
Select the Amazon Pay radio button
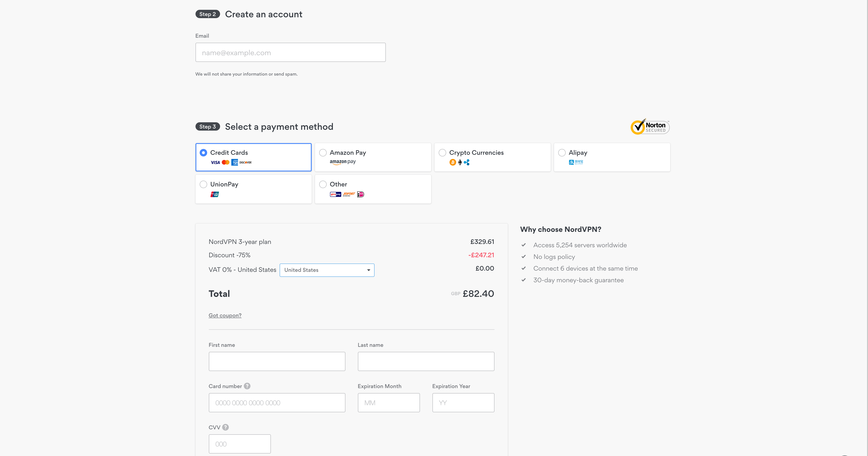(323, 153)
